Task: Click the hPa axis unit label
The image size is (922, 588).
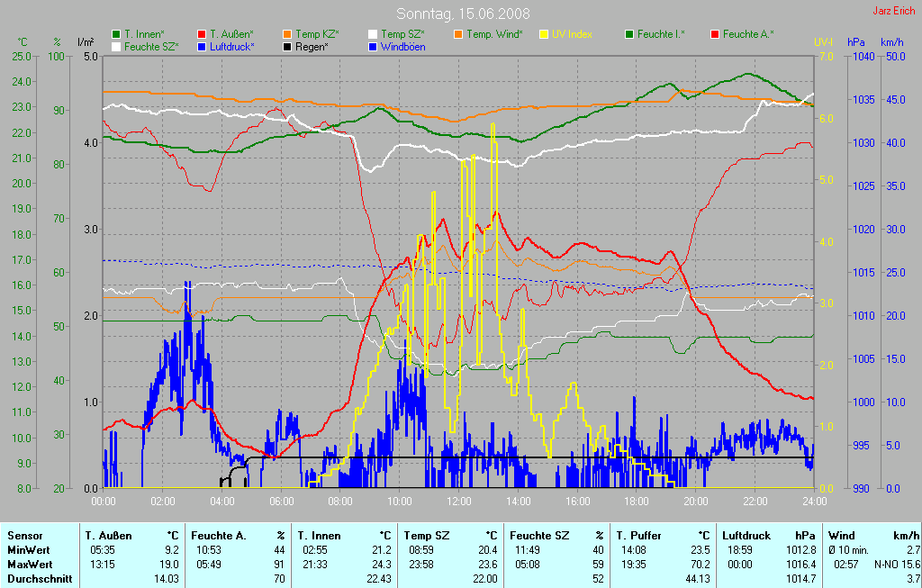Action: click(855, 42)
